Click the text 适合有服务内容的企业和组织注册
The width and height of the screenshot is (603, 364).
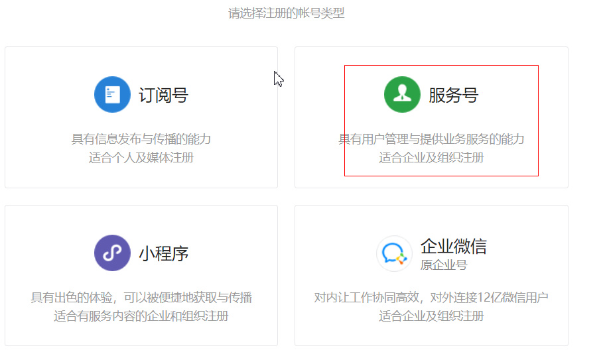(x=141, y=316)
